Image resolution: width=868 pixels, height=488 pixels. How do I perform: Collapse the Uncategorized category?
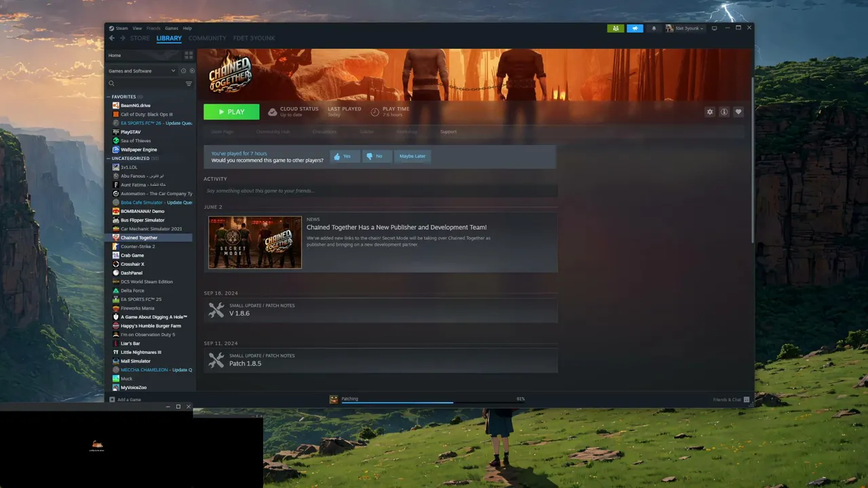point(109,159)
